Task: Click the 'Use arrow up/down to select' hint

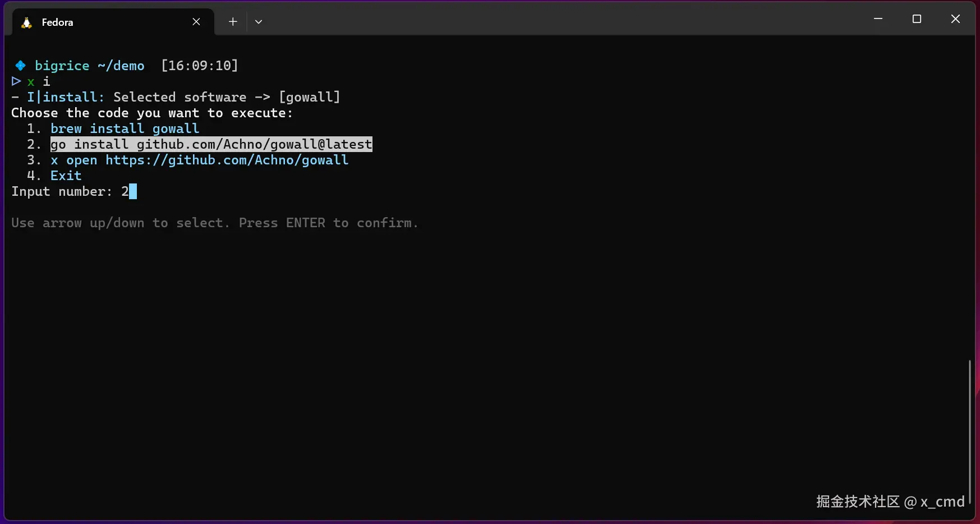Action: [215, 223]
